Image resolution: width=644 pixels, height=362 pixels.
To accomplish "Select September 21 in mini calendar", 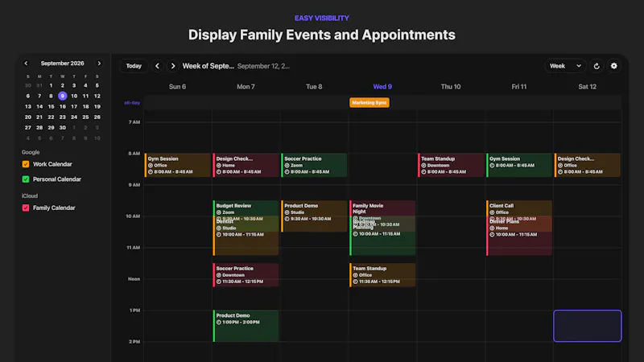I will click(39, 117).
